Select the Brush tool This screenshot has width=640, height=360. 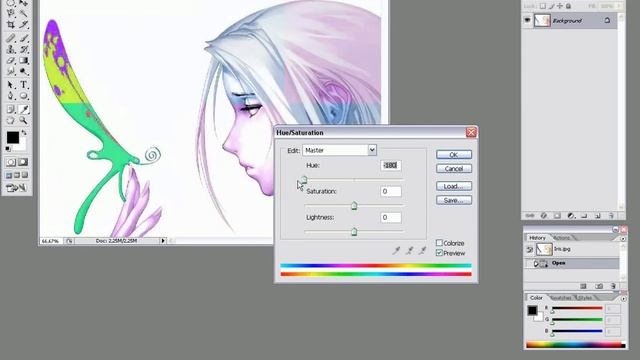click(23, 38)
